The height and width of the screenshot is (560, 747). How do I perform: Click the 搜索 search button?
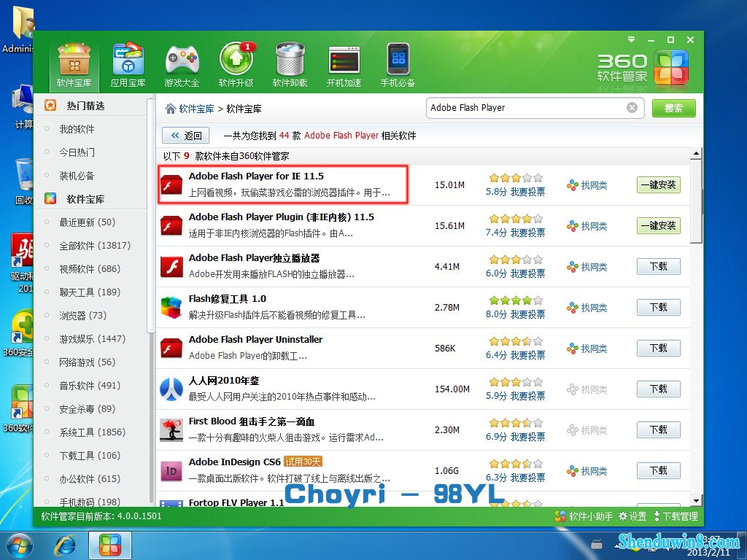(x=673, y=108)
